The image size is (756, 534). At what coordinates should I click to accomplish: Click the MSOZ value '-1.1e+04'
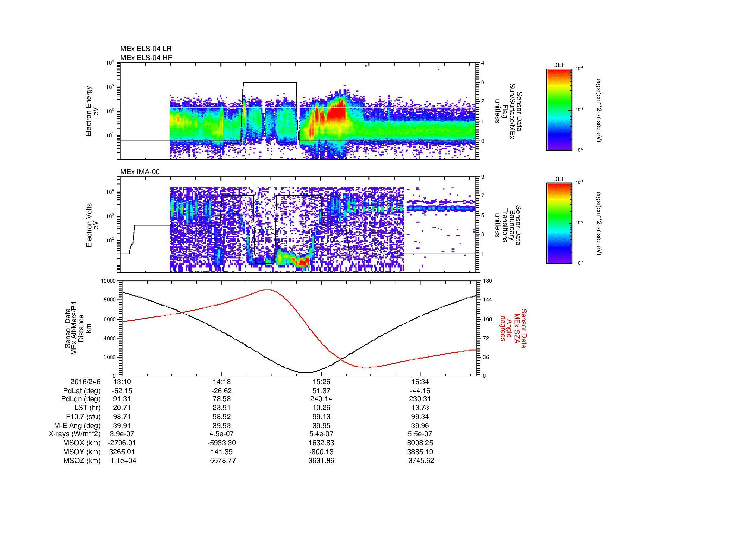click(122, 461)
